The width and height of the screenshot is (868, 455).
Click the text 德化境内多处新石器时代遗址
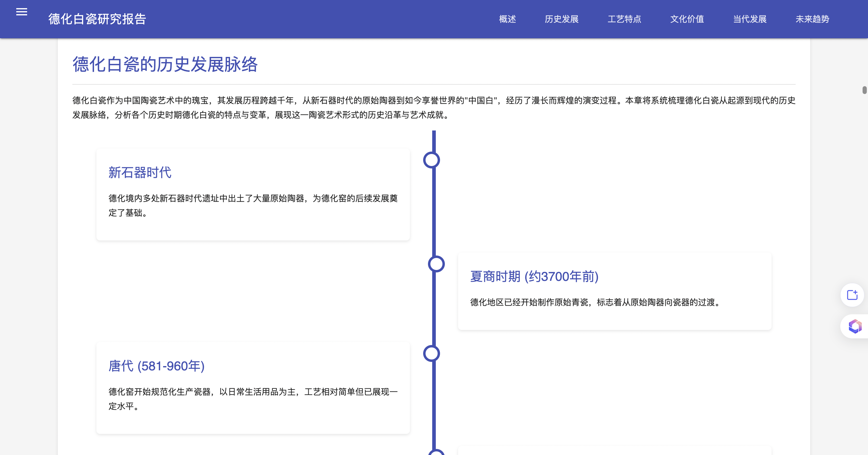click(164, 198)
